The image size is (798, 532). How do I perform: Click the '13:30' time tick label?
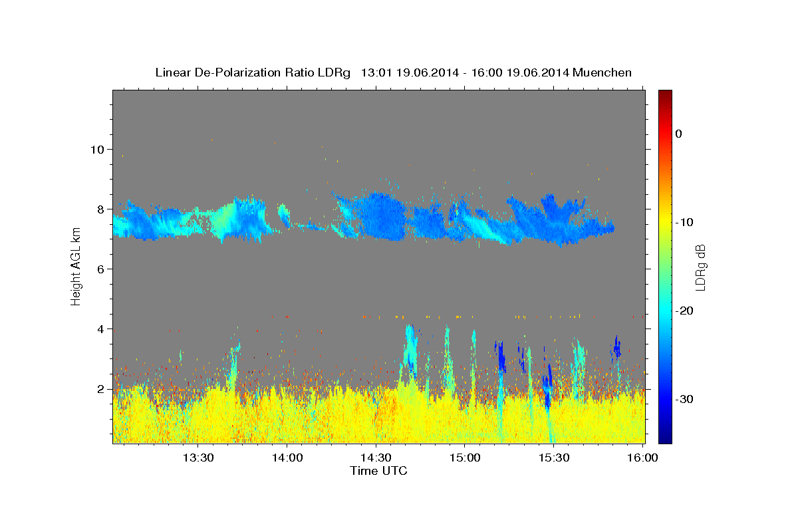198,458
